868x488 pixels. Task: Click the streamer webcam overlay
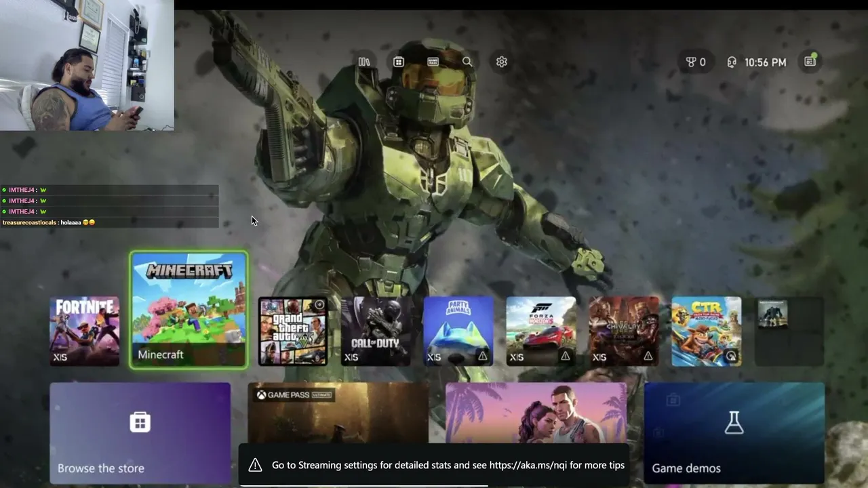[x=87, y=65]
